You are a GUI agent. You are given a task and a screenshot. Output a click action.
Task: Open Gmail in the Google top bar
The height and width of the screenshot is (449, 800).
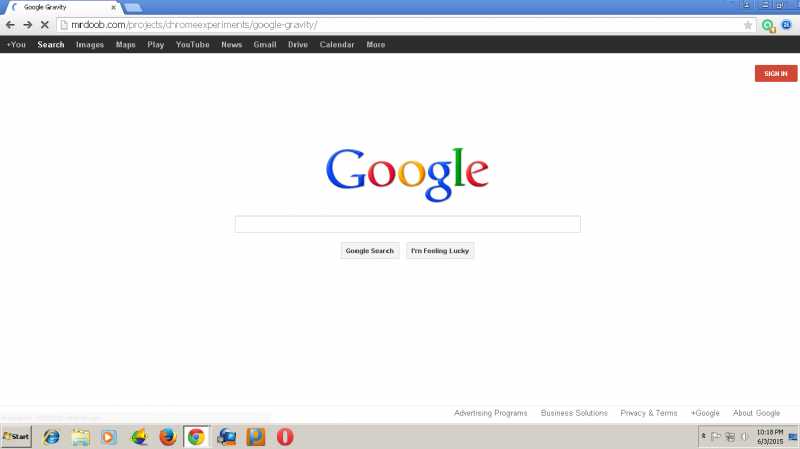[x=265, y=44]
